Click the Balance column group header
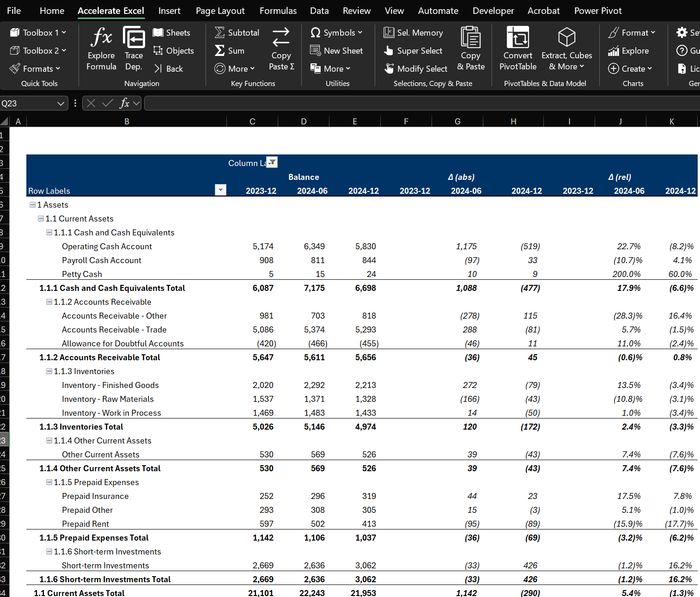Image resolution: width=700 pixels, height=597 pixels. click(304, 177)
